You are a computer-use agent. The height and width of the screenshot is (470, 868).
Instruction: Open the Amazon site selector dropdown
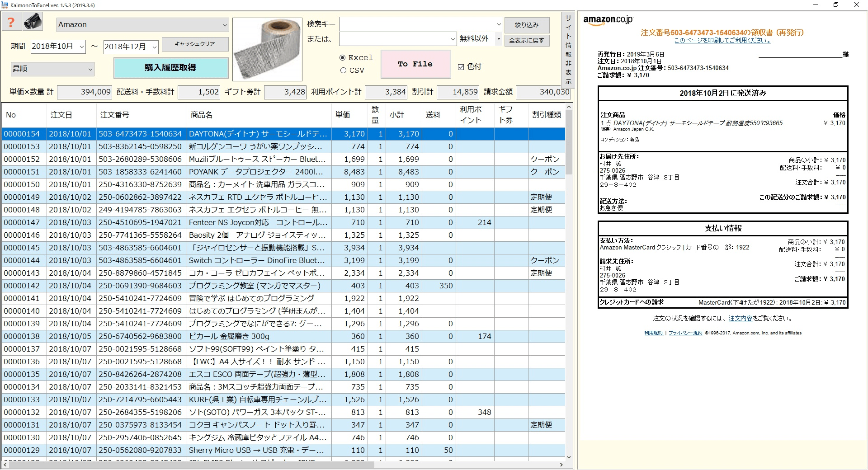142,25
